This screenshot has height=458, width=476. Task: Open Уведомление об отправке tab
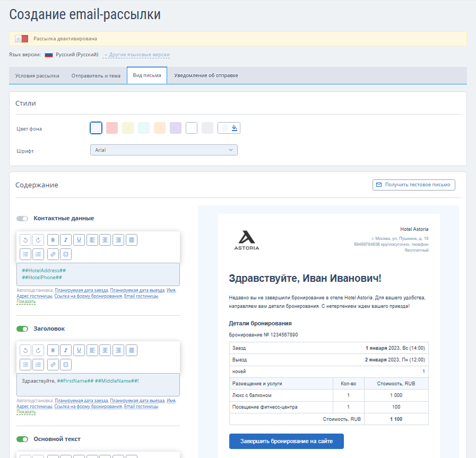(206, 75)
